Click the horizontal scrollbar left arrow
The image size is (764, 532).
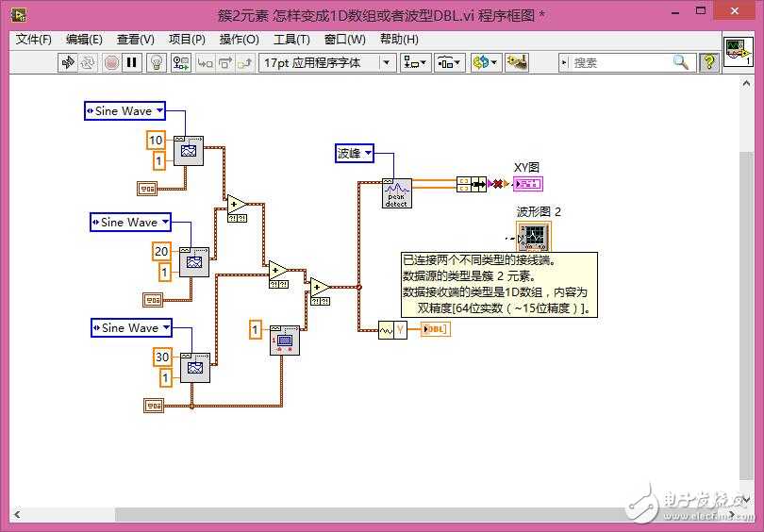(17, 514)
